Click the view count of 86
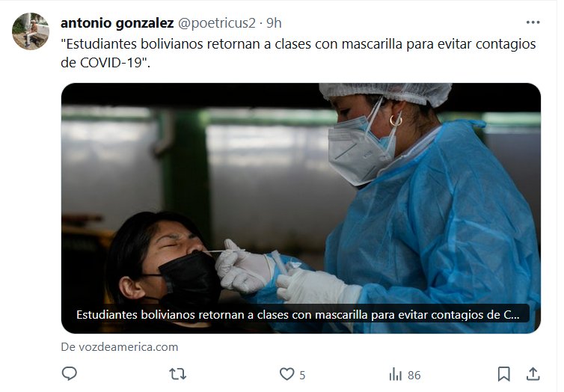Screen dimensions: 564x392 [414, 376]
